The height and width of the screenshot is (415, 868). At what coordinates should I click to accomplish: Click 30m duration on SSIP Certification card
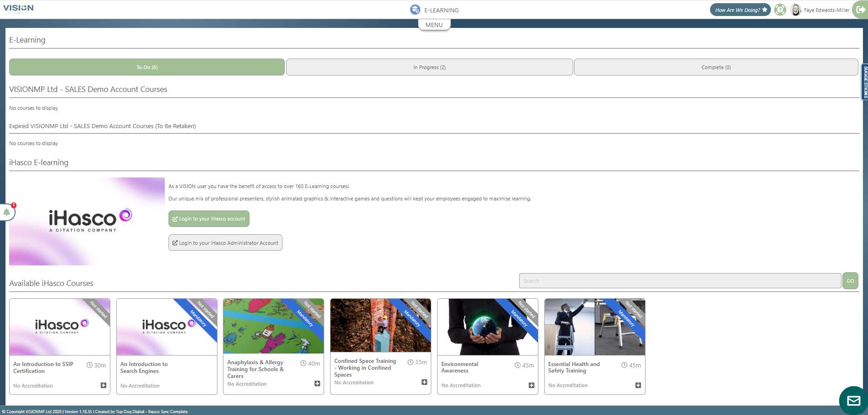(x=100, y=365)
